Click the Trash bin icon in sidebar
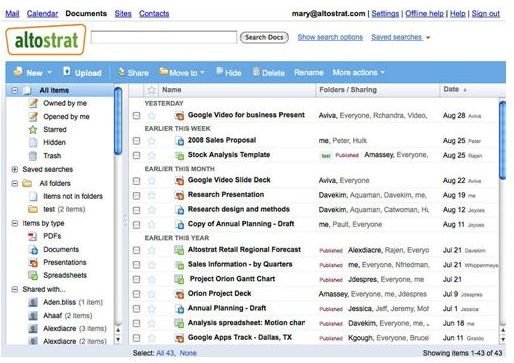Image resolution: width=514 pixels, height=363 pixels. [33, 156]
